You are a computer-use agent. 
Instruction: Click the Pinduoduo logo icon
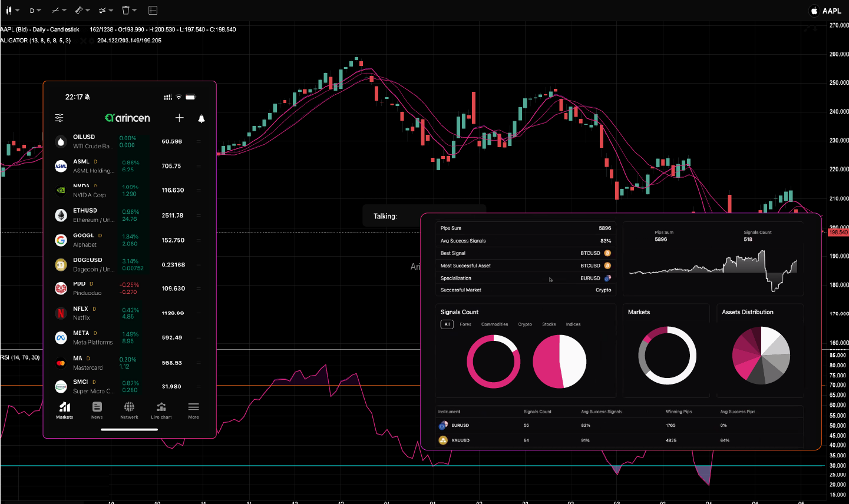[61, 289]
